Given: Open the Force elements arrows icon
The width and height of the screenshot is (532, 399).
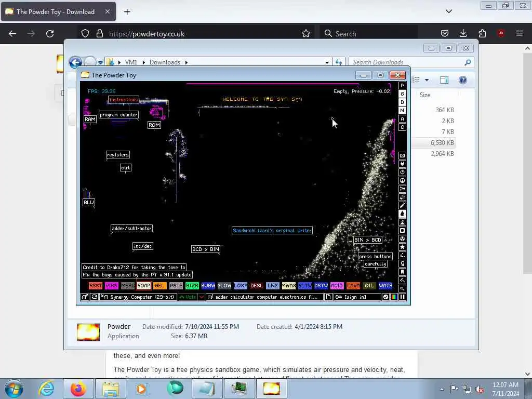Looking at the screenshot, I should pyautogui.click(x=403, y=189).
